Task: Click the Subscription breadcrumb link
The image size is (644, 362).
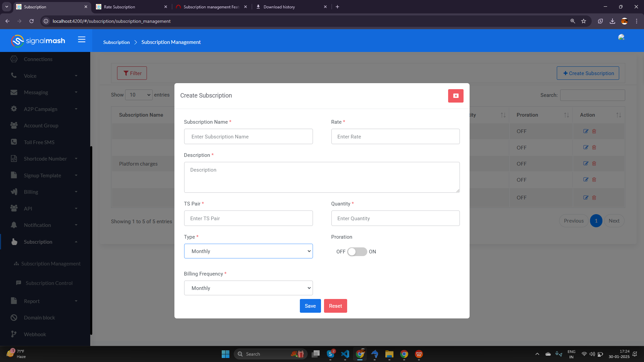Action: [116, 42]
